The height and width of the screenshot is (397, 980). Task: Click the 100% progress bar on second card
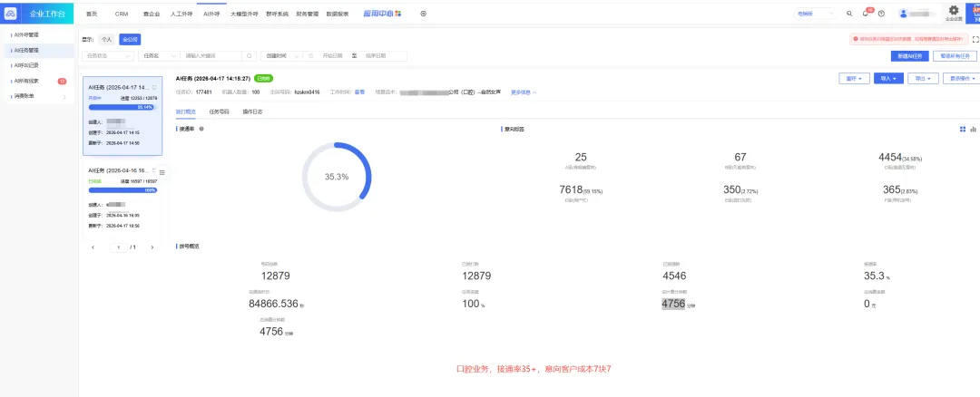[x=122, y=189]
